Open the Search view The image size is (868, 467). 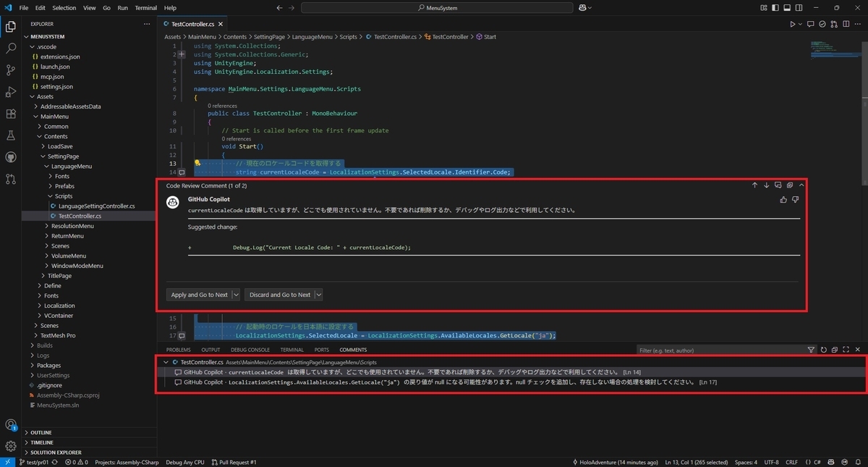pyautogui.click(x=11, y=49)
